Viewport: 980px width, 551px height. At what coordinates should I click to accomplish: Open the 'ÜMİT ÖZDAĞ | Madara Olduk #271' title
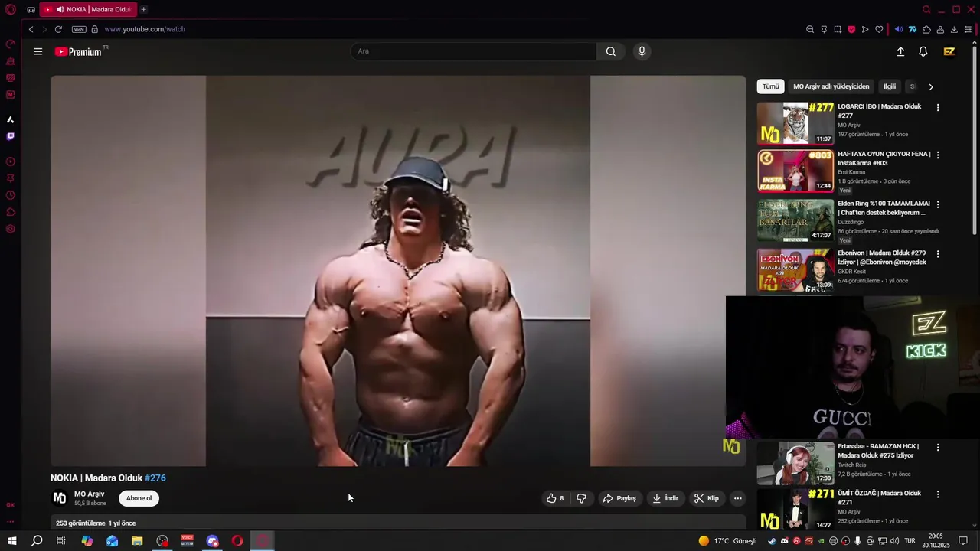(x=879, y=497)
